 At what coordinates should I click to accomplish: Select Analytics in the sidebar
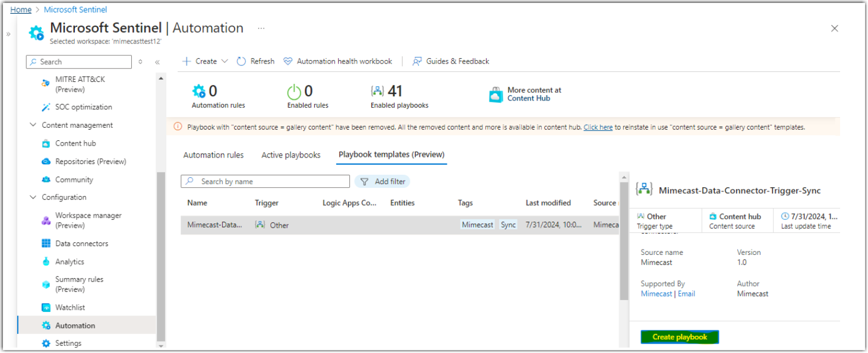(x=65, y=261)
